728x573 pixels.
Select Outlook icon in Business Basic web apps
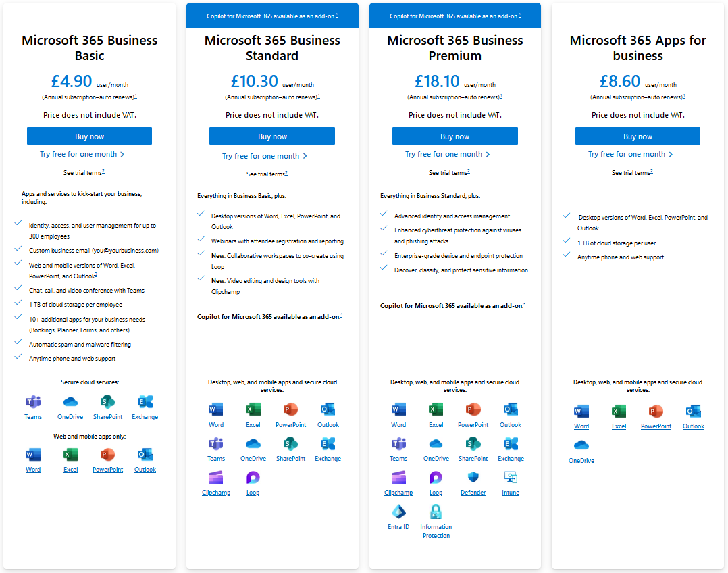point(145,455)
